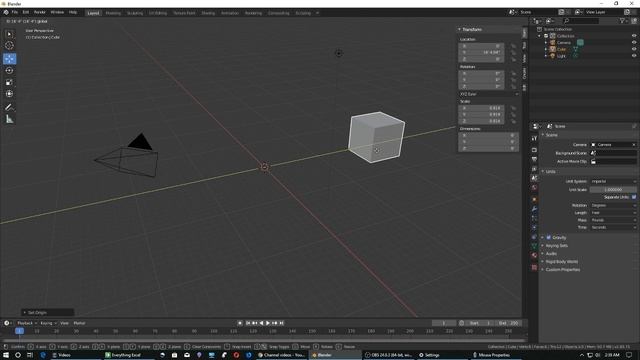Select the Scale tool
This screenshot has width=640, height=360.
coord(9,82)
